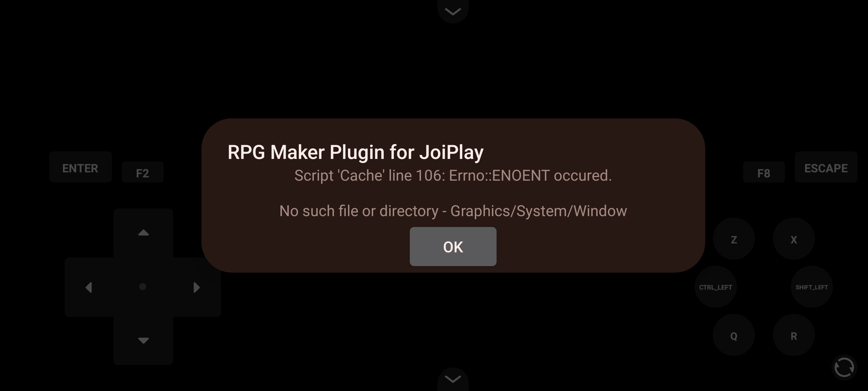Expand the top chevron pull-down handle
Image resolution: width=868 pixels, height=391 pixels.
coord(453,11)
